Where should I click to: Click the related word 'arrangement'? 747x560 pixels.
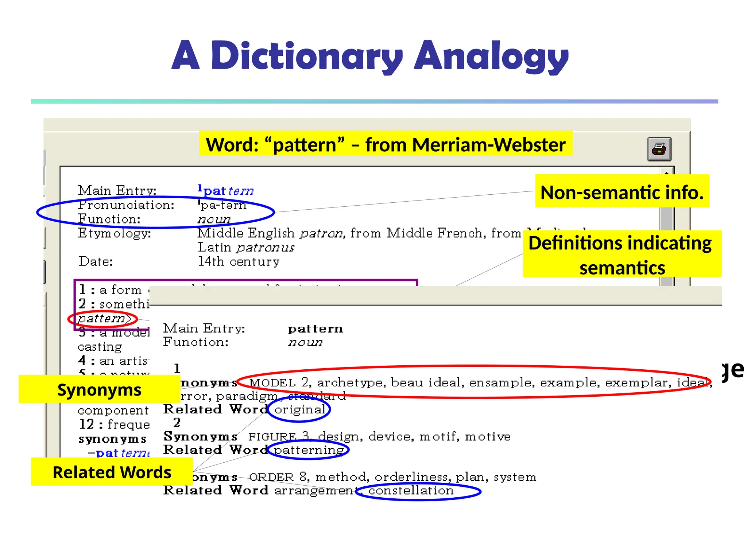pos(316,491)
